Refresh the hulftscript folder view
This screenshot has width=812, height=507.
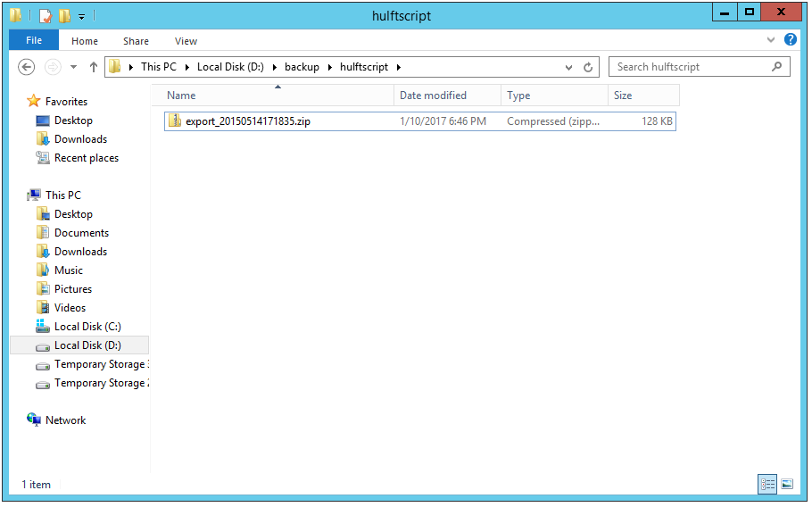(588, 67)
